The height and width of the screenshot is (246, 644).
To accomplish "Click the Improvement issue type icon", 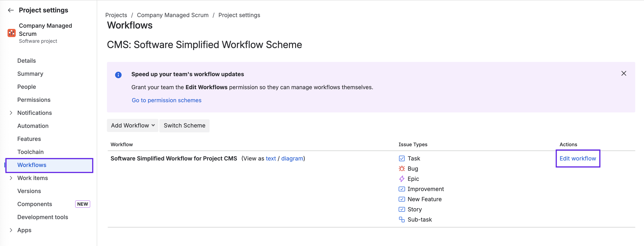I will (402, 189).
